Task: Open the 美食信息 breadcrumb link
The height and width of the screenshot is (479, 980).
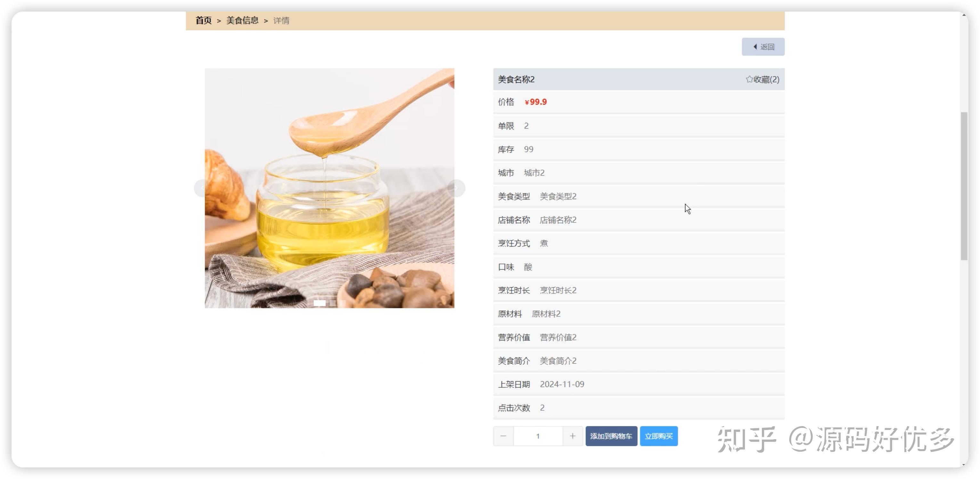Action: coord(242,20)
